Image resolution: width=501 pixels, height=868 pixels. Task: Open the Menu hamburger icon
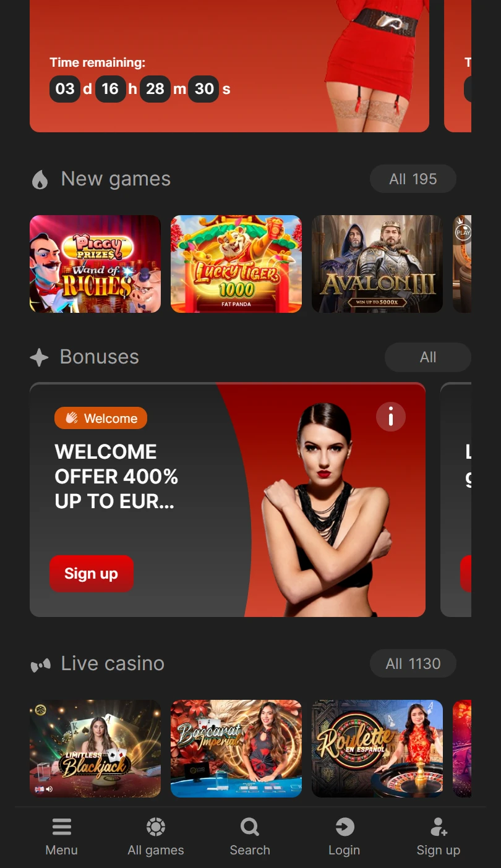click(62, 827)
